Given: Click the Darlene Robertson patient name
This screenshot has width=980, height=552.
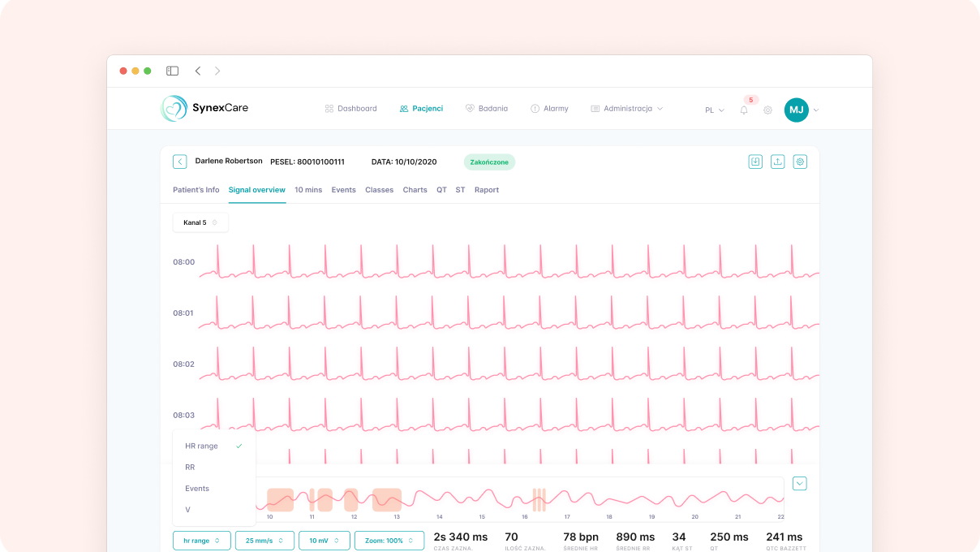Looking at the screenshot, I should pyautogui.click(x=229, y=162).
